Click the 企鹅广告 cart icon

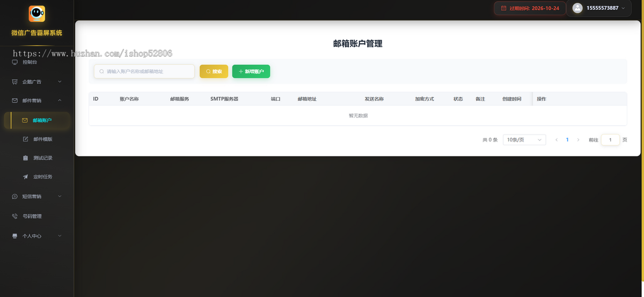[15, 81]
